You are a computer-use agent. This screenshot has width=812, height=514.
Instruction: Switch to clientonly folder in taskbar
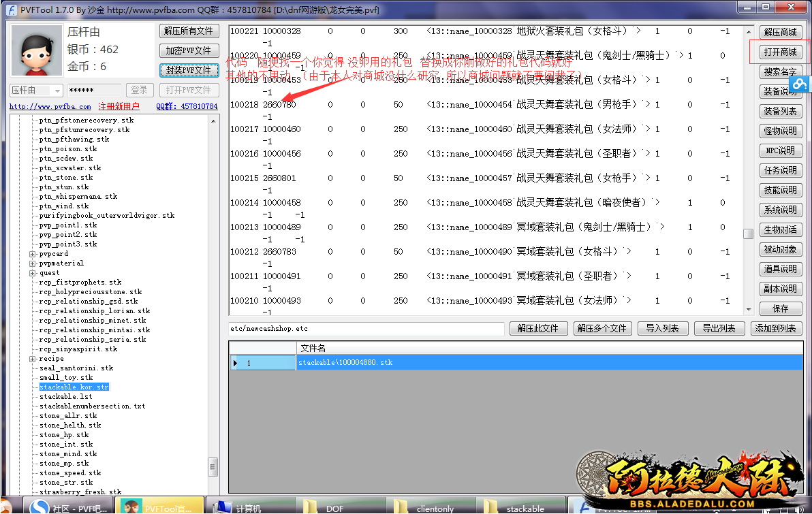coord(425,507)
